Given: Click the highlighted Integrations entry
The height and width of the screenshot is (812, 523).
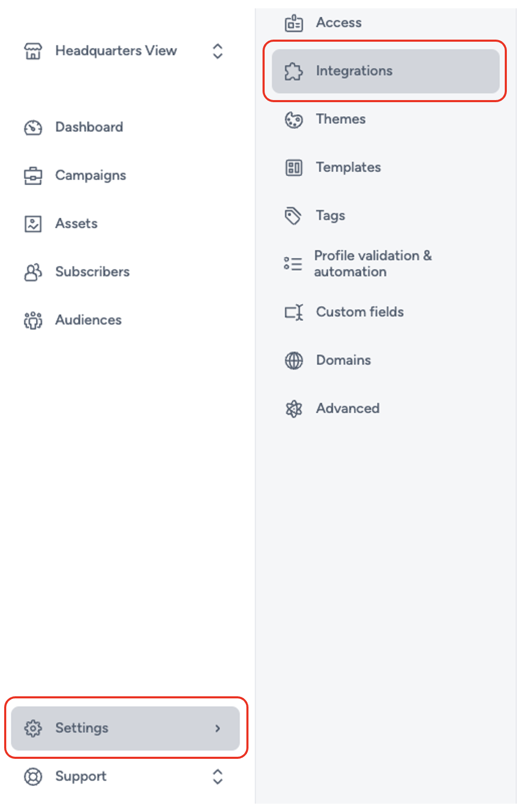Looking at the screenshot, I should tap(354, 71).
